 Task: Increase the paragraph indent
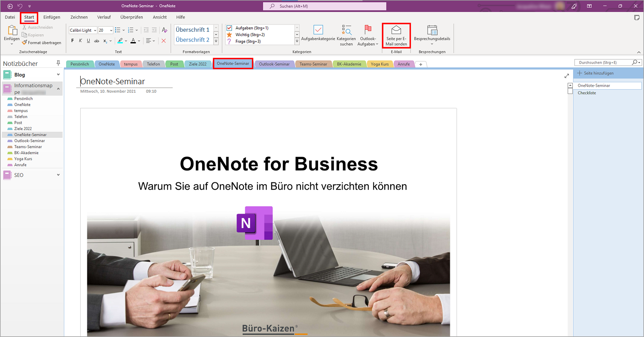pyautogui.click(x=154, y=30)
